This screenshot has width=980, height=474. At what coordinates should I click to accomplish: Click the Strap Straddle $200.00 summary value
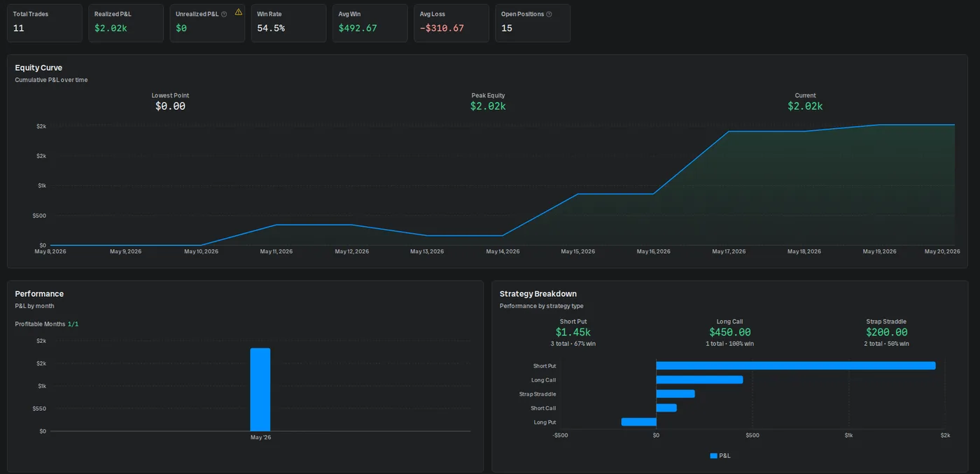point(886,333)
